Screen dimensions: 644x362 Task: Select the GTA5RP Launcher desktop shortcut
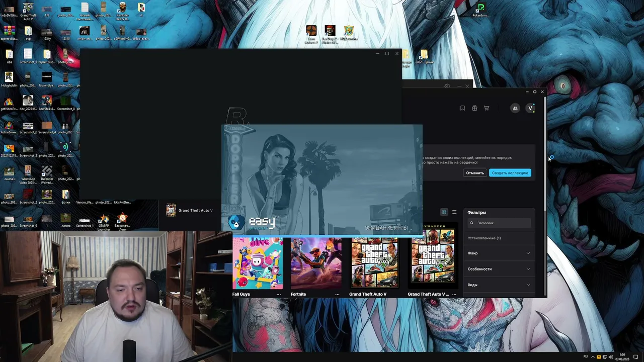point(103,222)
